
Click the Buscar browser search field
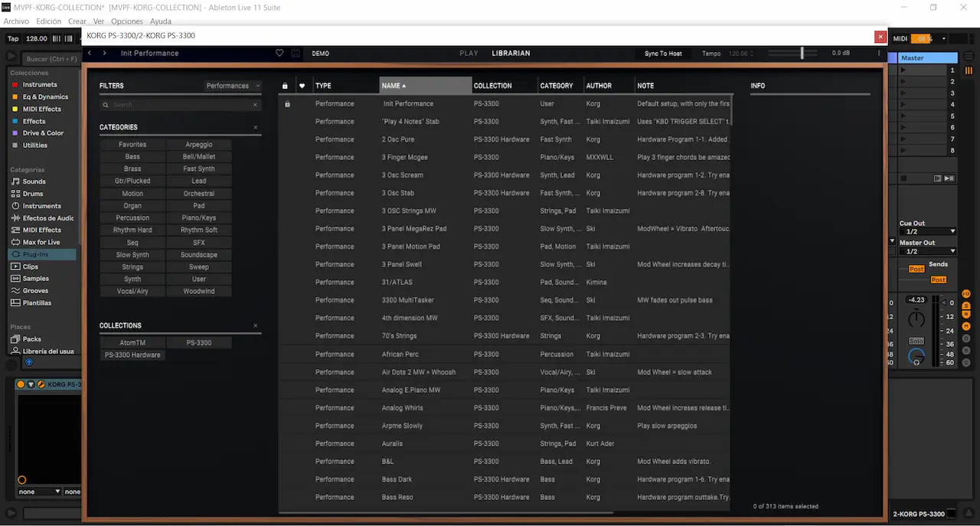point(52,59)
